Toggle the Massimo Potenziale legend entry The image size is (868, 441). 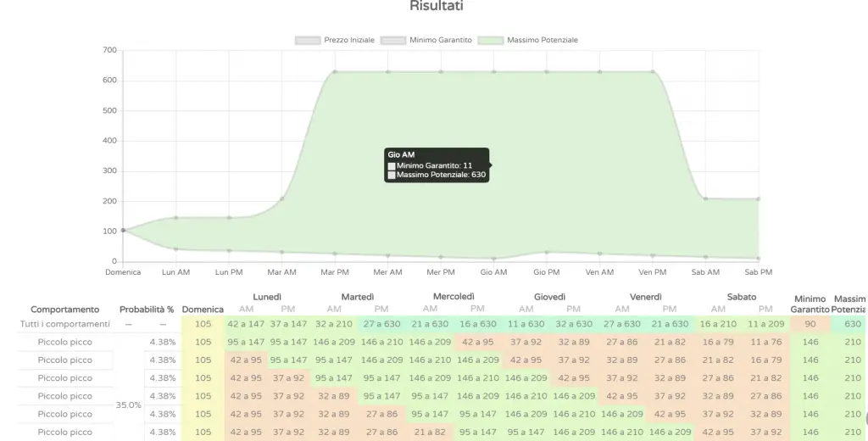click(x=528, y=40)
